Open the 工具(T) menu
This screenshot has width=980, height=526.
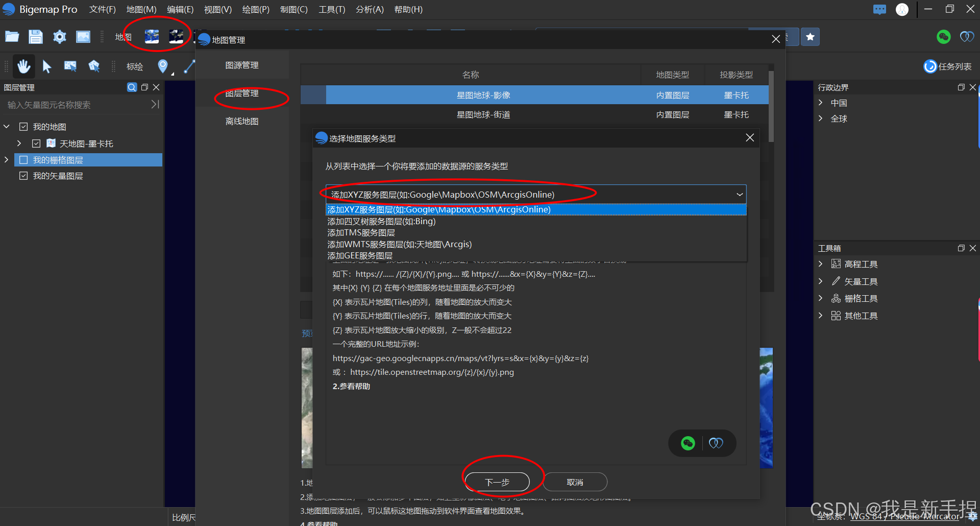click(x=332, y=10)
